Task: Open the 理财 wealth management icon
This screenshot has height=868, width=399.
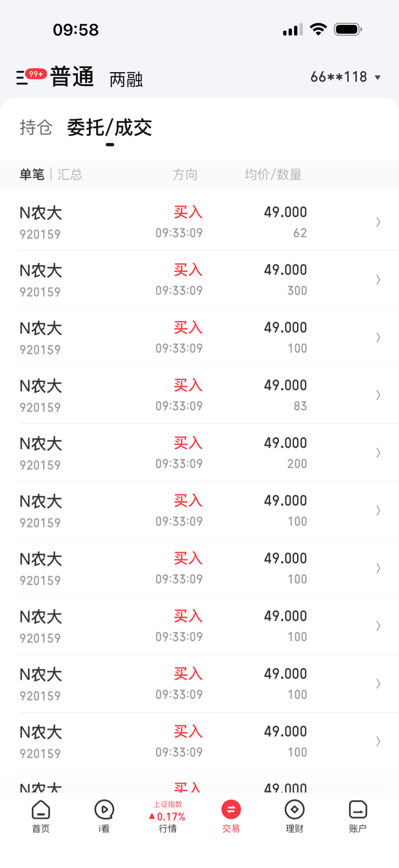Action: pyautogui.click(x=295, y=816)
